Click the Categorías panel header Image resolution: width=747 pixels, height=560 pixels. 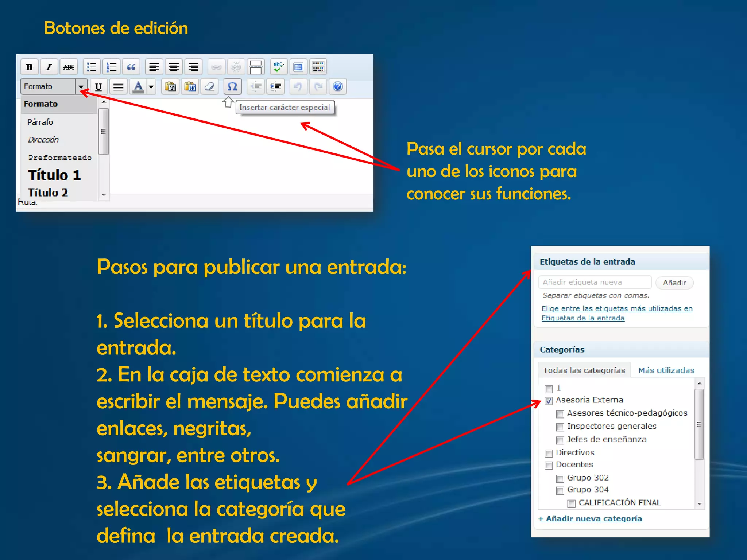pyautogui.click(x=622, y=349)
